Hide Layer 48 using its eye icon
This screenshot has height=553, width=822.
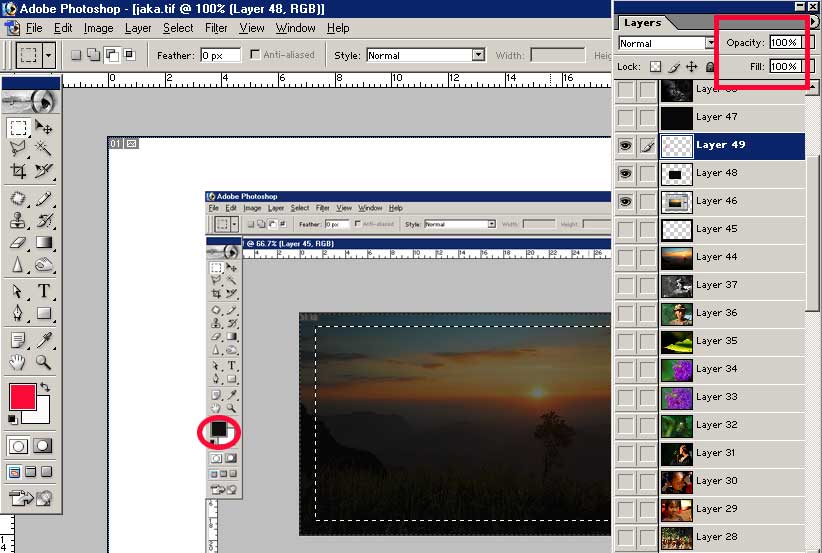coord(625,173)
